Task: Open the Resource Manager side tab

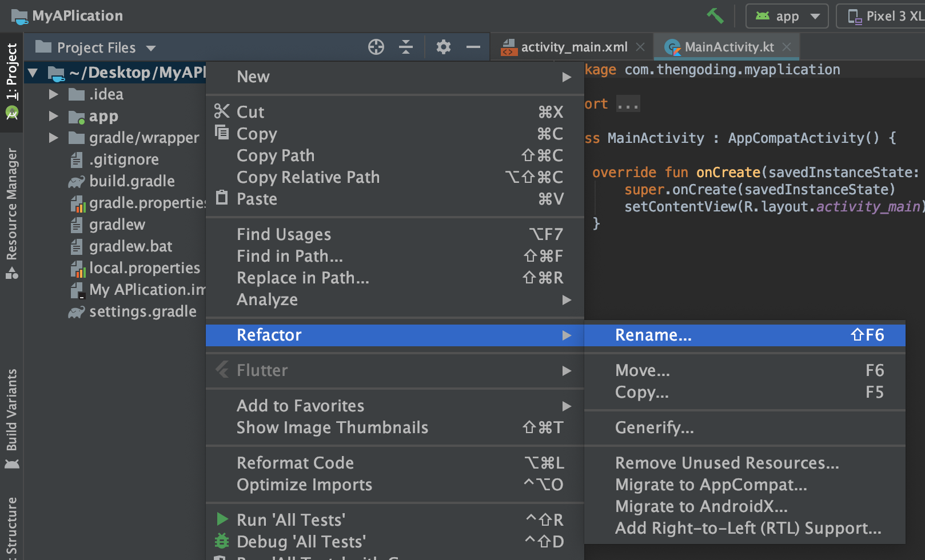Action: pos(11,213)
